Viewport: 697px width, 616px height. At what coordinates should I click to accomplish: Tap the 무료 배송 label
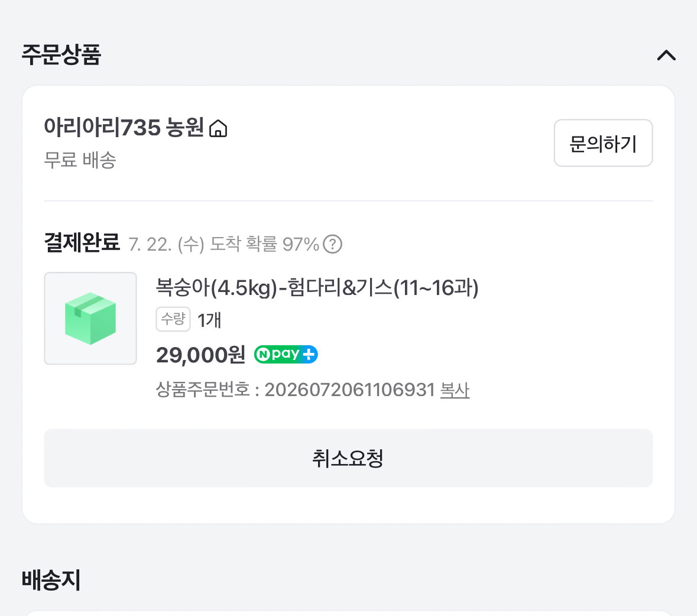80,160
